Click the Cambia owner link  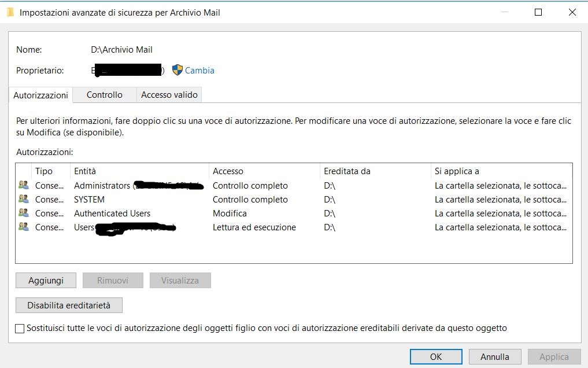(199, 71)
